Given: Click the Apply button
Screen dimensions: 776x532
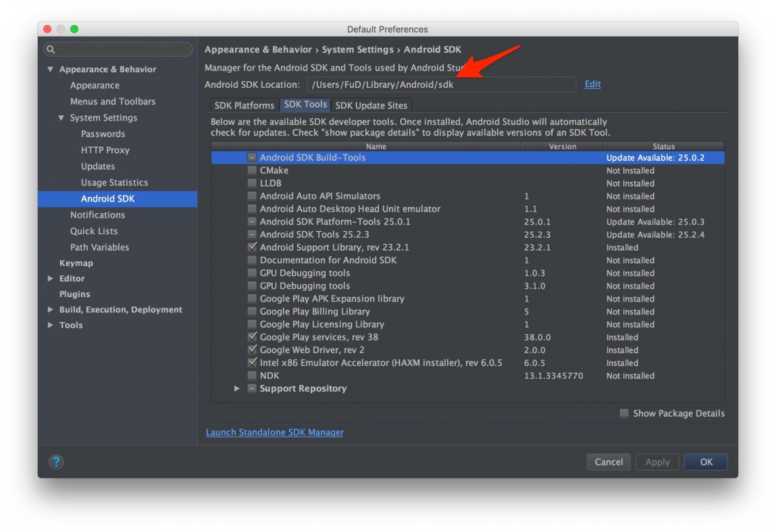Looking at the screenshot, I should click(x=657, y=462).
